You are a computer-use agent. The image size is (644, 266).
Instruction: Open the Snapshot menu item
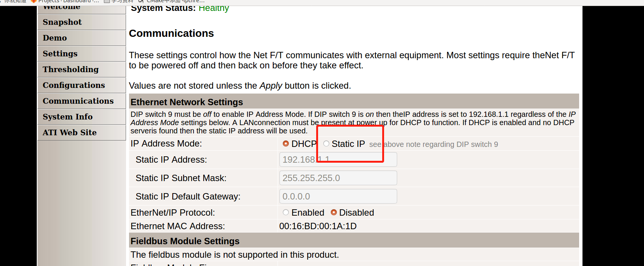click(x=62, y=22)
